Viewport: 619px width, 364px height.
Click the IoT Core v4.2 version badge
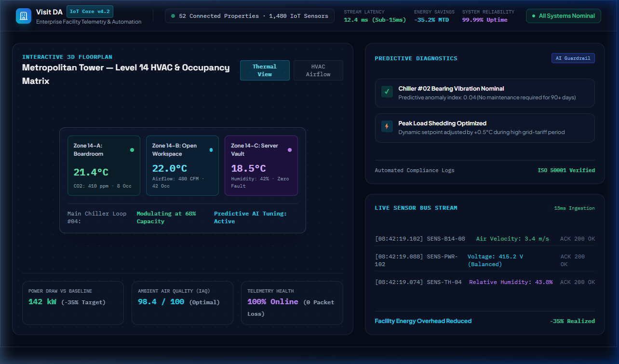90,12
